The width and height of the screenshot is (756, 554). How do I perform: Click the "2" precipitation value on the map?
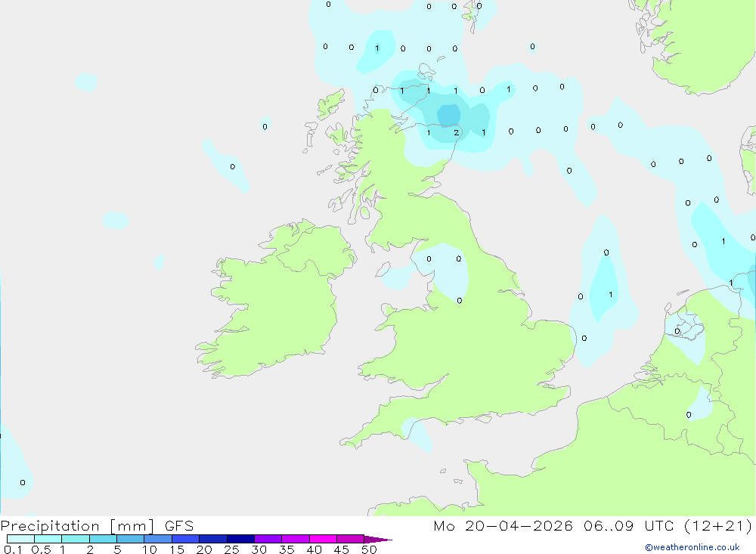coord(456,132)
